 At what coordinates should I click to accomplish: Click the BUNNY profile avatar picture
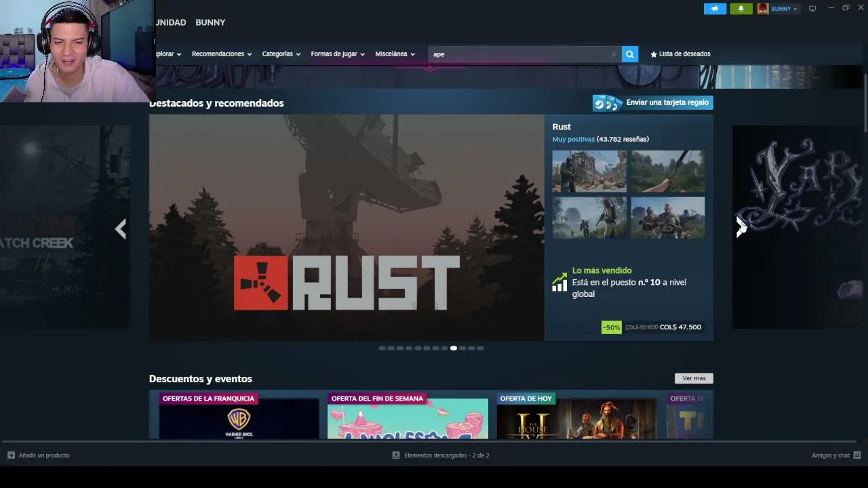tap(763, 9)
